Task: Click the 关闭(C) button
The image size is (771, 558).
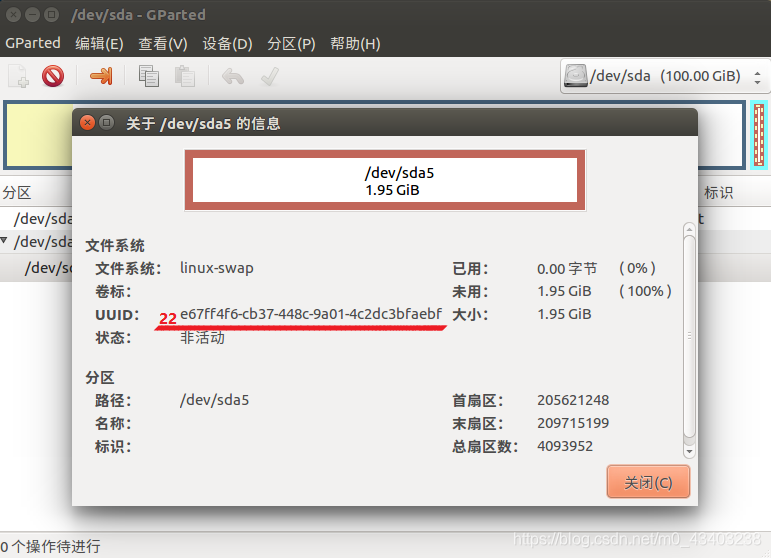Action: 648,482
